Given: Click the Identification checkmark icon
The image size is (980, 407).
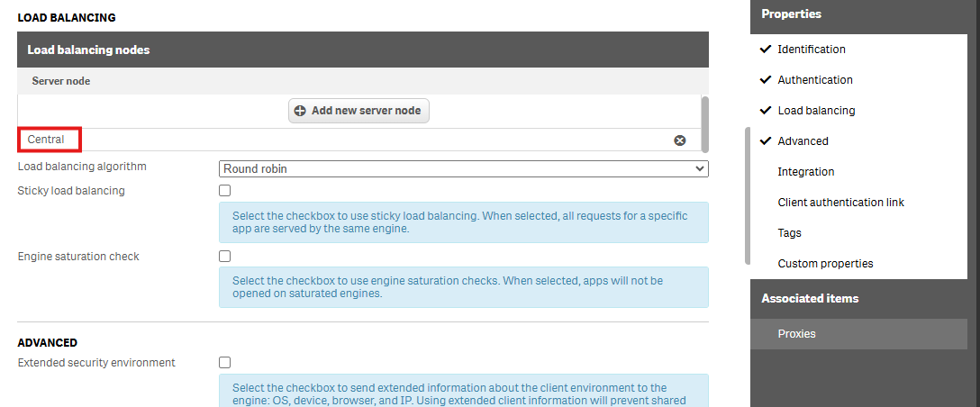Looking at the screenshot, I should [766, 49].
